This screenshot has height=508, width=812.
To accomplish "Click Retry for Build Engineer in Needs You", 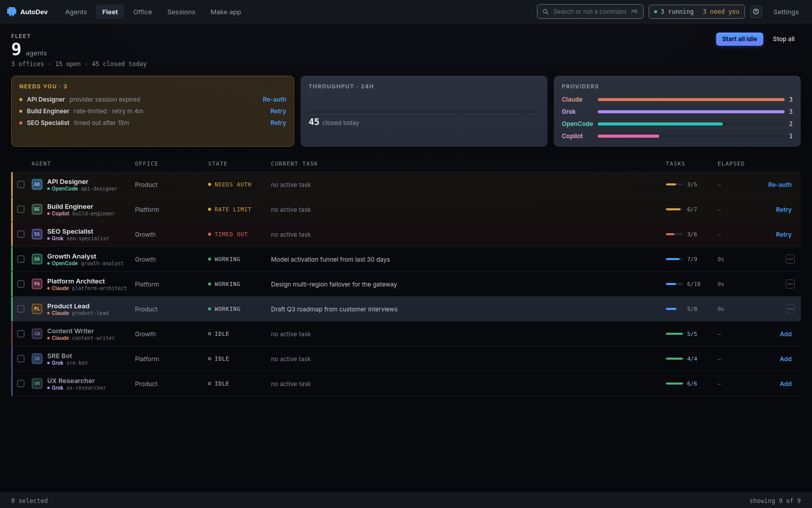I will 278,111.
